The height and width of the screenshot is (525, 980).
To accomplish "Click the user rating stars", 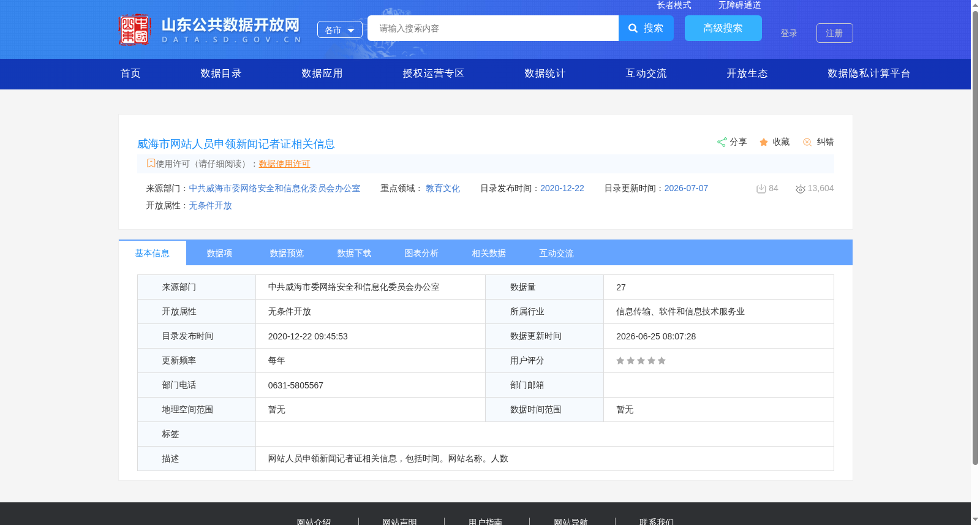I will coord(641,361).
